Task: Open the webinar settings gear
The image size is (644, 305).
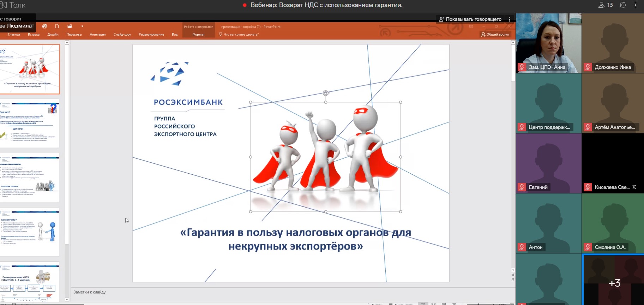Action: coord(623,5)
